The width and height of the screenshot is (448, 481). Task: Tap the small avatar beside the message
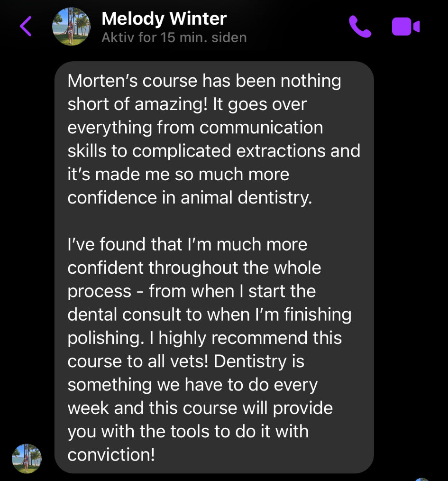[x=27, y=458]
